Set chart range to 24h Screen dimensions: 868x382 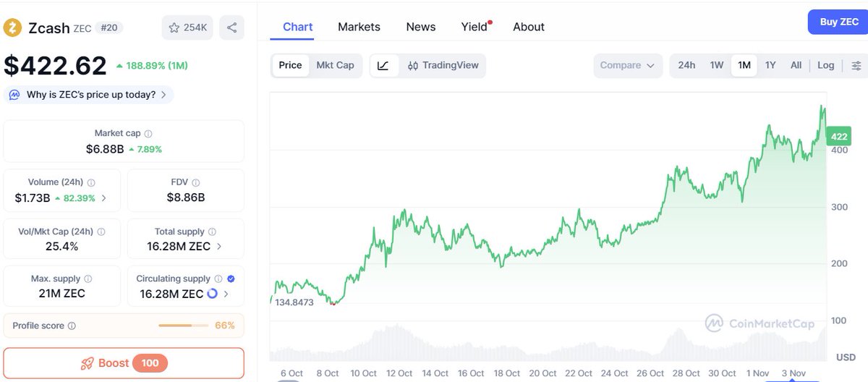[x=686, y=65]
